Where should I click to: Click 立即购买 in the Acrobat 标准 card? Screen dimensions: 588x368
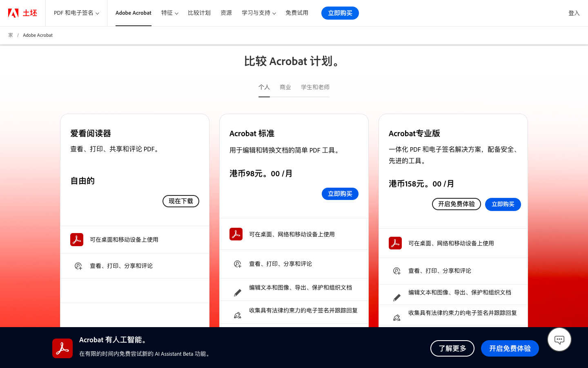click(340, 193)
